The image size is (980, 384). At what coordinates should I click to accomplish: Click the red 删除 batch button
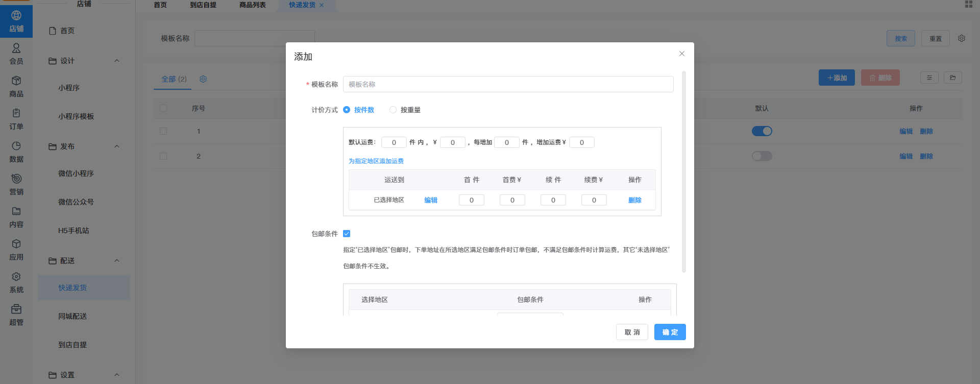point(880,78)
